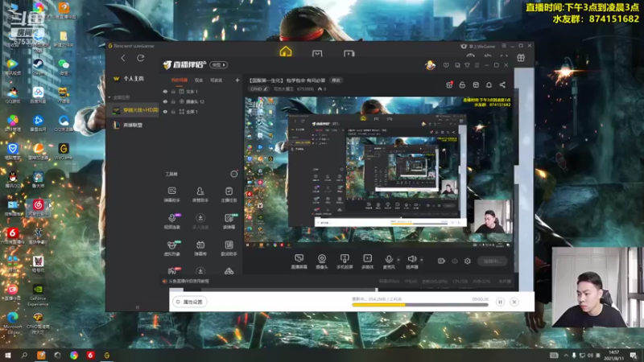The width and height of the screenshot is (644, 362).
Task: Click the share icon above preview
Action: click(x=502, y=85)
